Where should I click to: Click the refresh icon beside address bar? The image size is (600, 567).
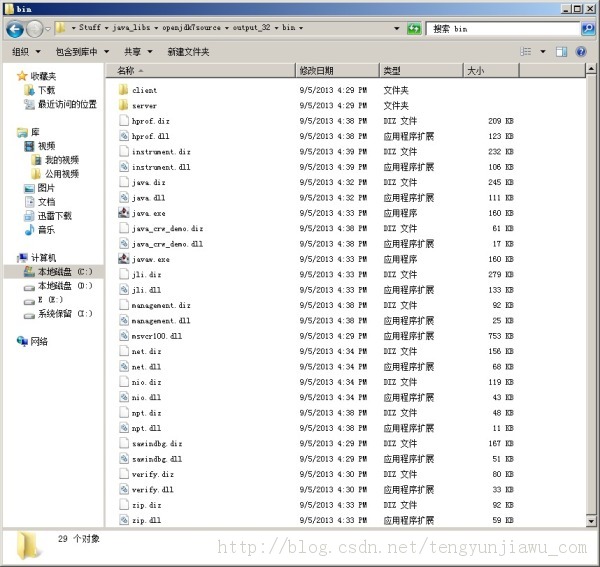[414, 28]
